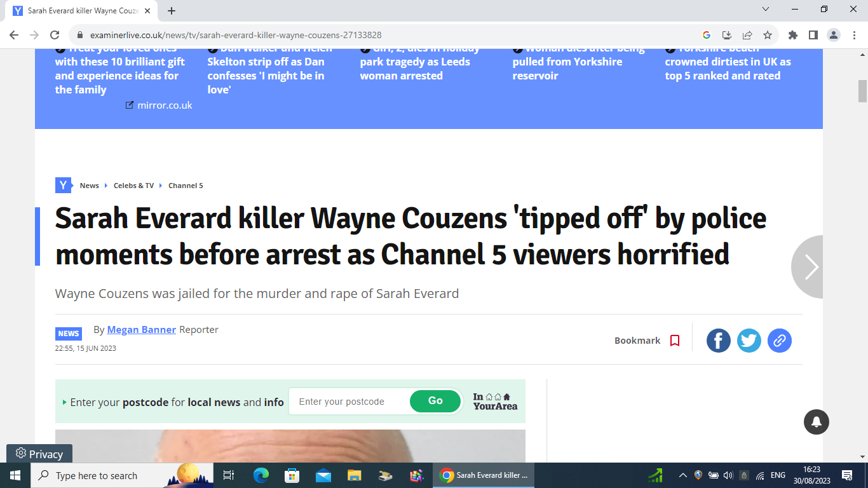868x488 pixels.
Task: Open News breadcrumb link
Action: (90, 186)
